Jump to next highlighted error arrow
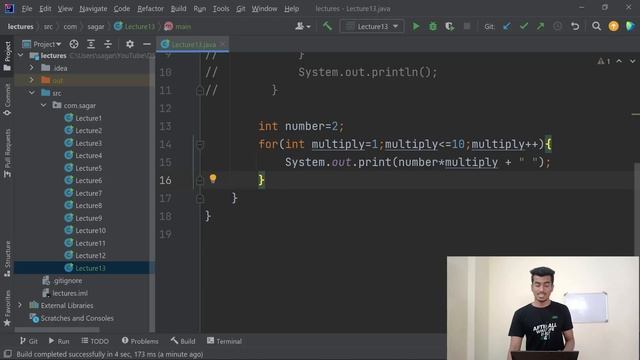This screenshot has width=640, height=360. tap(632, 61)
